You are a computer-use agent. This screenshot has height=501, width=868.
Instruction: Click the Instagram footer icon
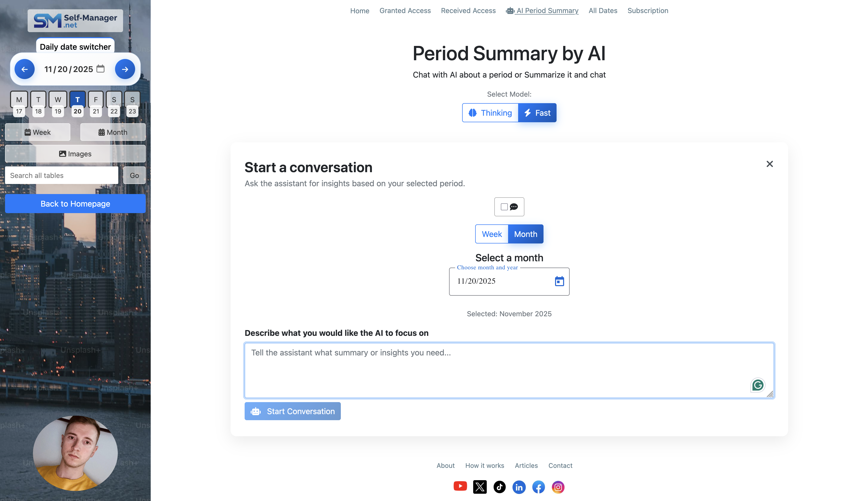click(x=558, y=487)
